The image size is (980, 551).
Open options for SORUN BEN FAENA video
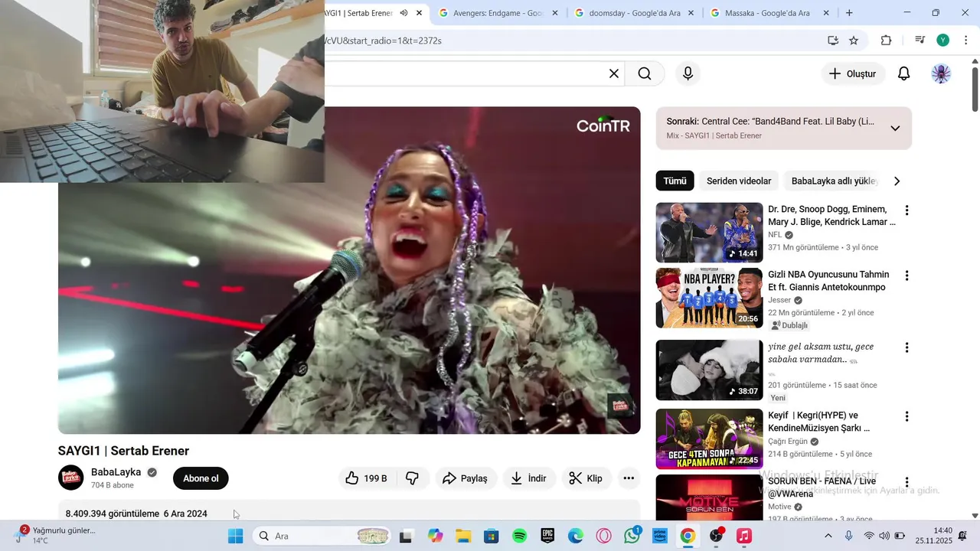point(906,482)
